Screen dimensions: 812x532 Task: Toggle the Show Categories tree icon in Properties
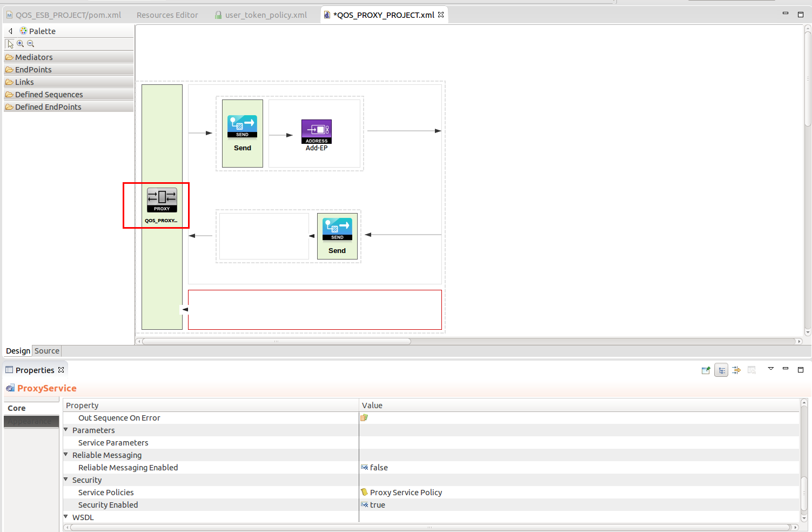tap(721, 370)
